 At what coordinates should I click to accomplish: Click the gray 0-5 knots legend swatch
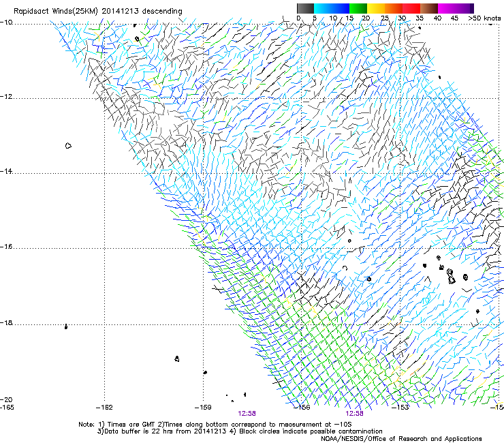[x=305, y=8]
